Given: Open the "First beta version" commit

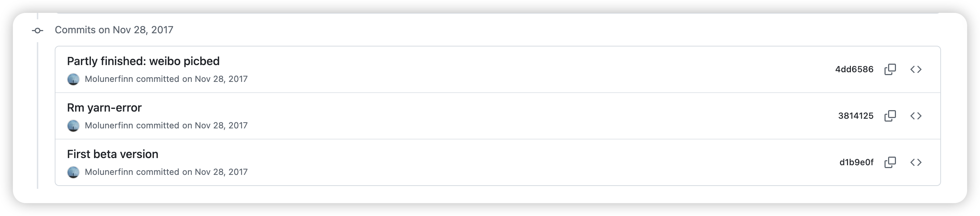Looking at the screenshot, I should click(x=113, y=154).
